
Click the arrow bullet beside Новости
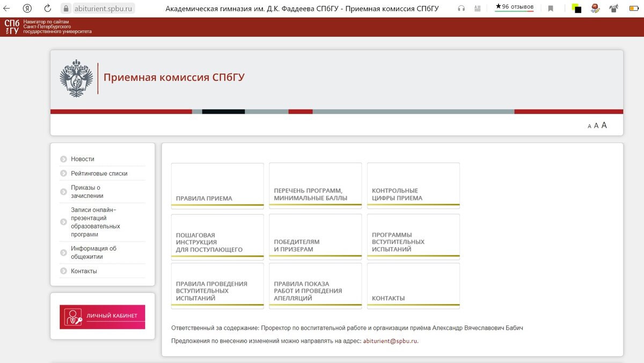(x=63, y=159)
